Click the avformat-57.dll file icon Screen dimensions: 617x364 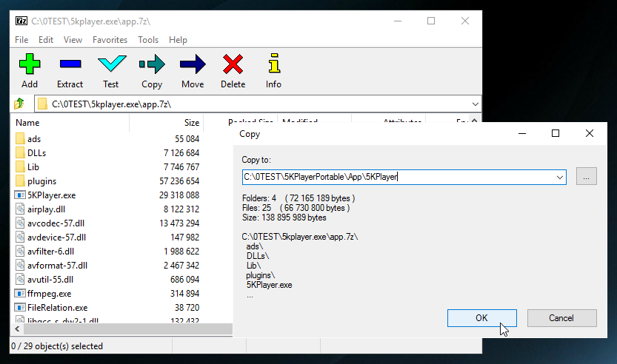point(20,266)
